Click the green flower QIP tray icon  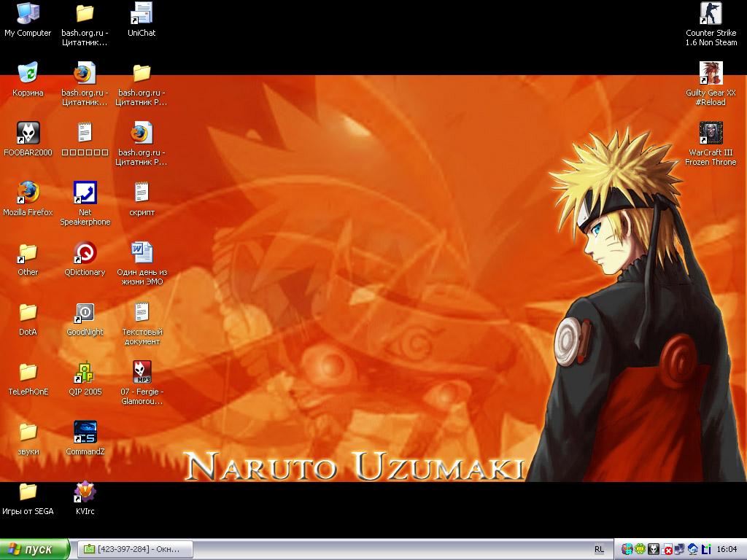pyautogui.click(x=640, y=549)
